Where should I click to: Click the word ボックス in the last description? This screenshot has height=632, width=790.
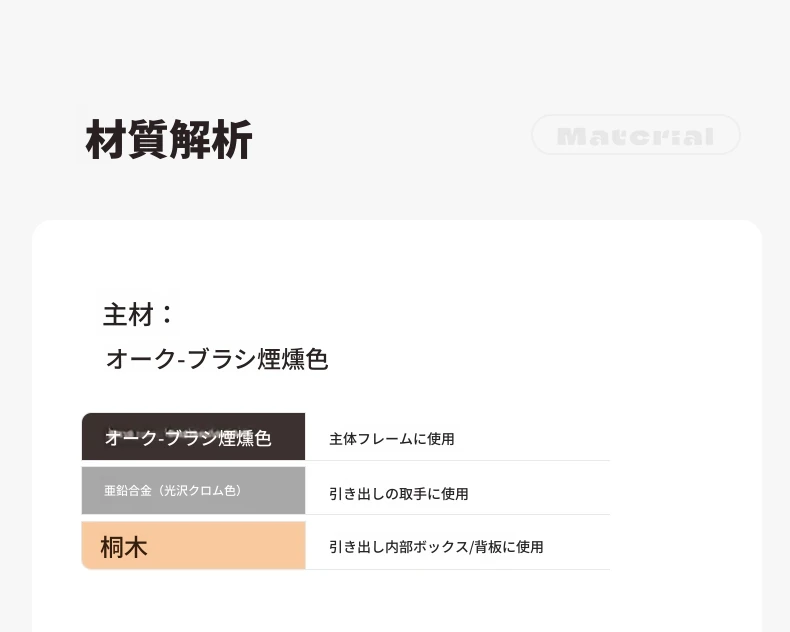434,547
